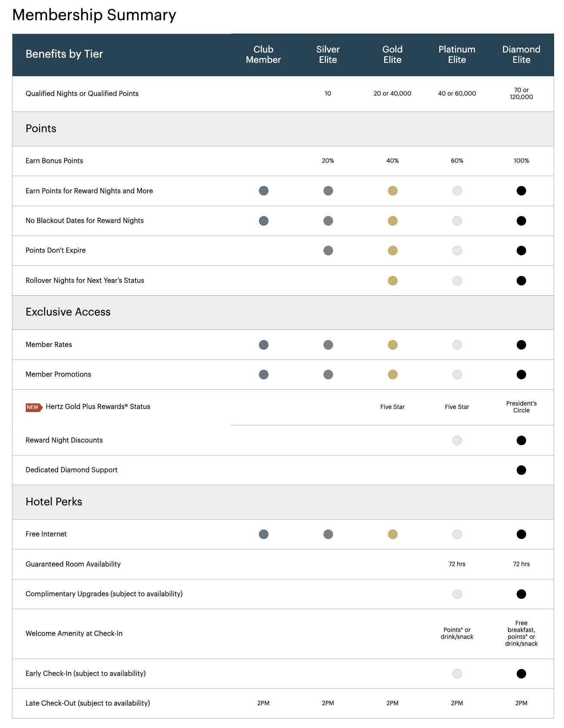
Task: Click Club Member dot for Member Rates
Action: [264, 345]
